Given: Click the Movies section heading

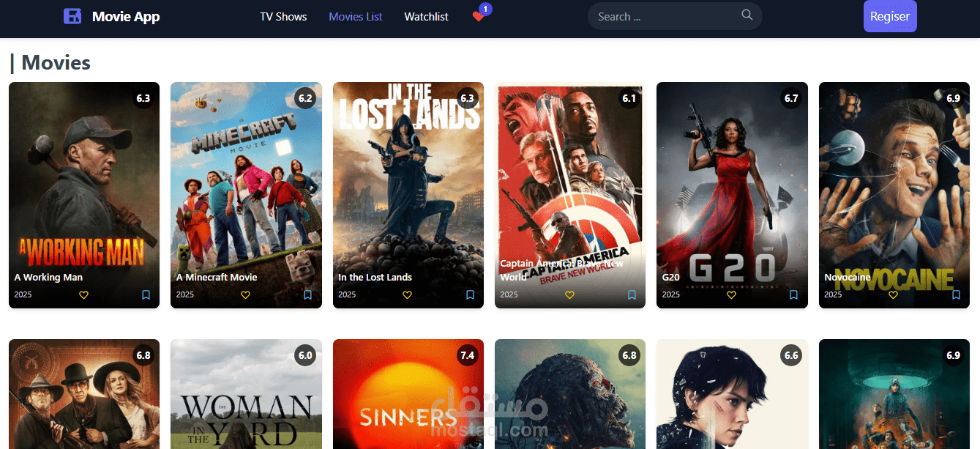Looking at the screenshot, I should 50,63.
